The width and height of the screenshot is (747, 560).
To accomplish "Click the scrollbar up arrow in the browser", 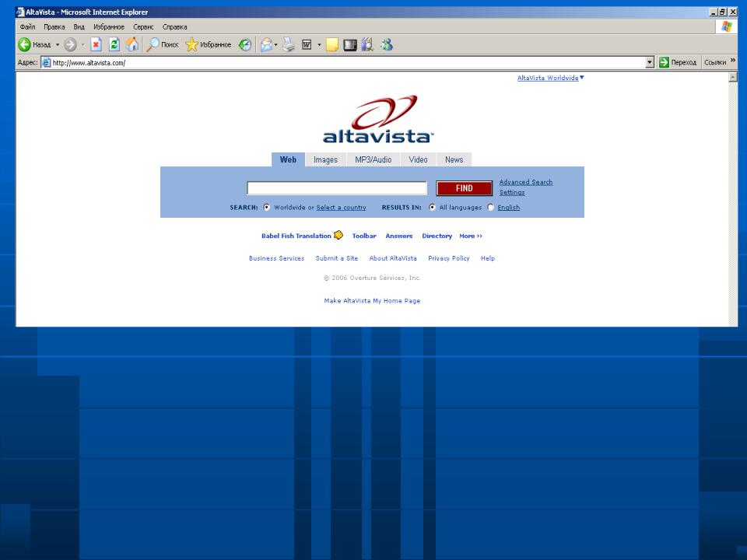I will pyautogui.click(x=733, y=77).
